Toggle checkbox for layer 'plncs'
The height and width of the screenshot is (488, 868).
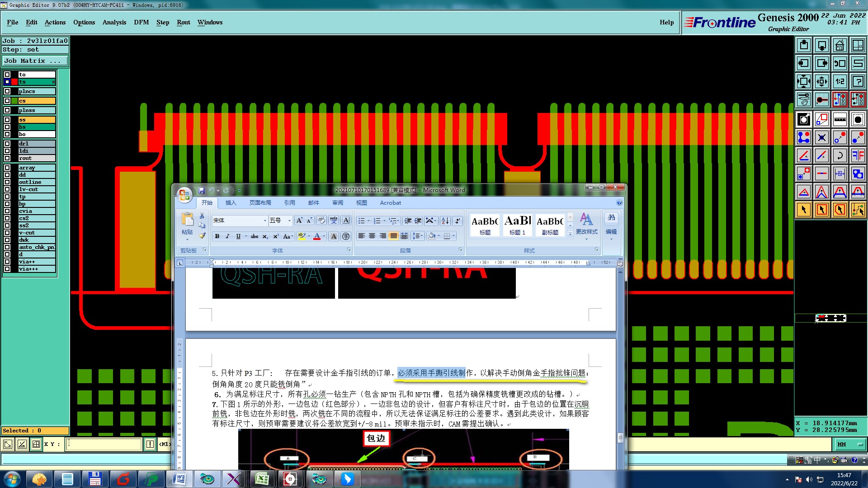(x=7, y=91)
